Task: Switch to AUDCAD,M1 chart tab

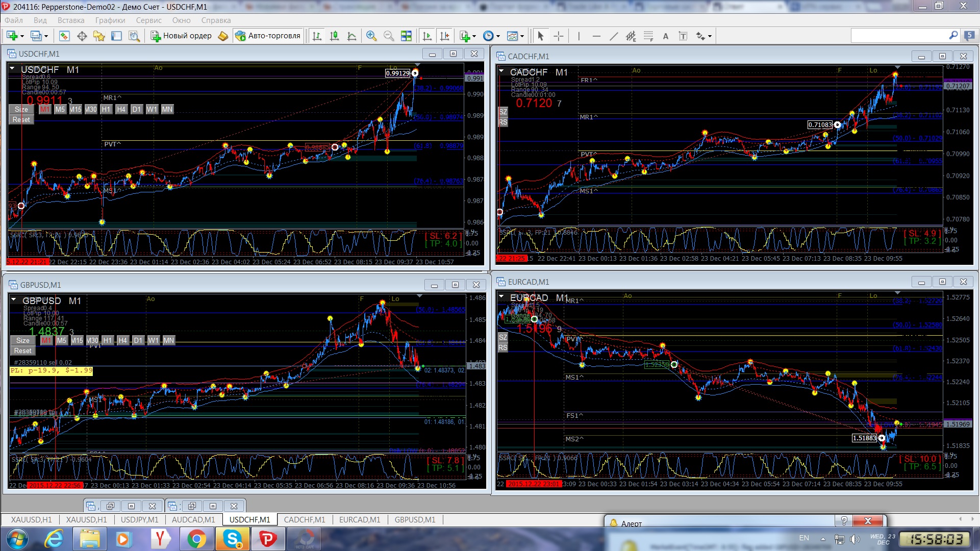Action: pyautogui.click(x=193, y=519)
